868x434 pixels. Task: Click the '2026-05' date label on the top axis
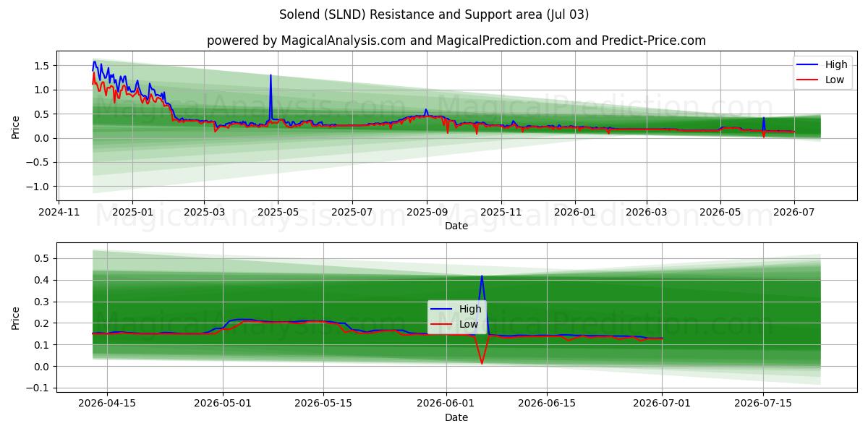point(720,213)
